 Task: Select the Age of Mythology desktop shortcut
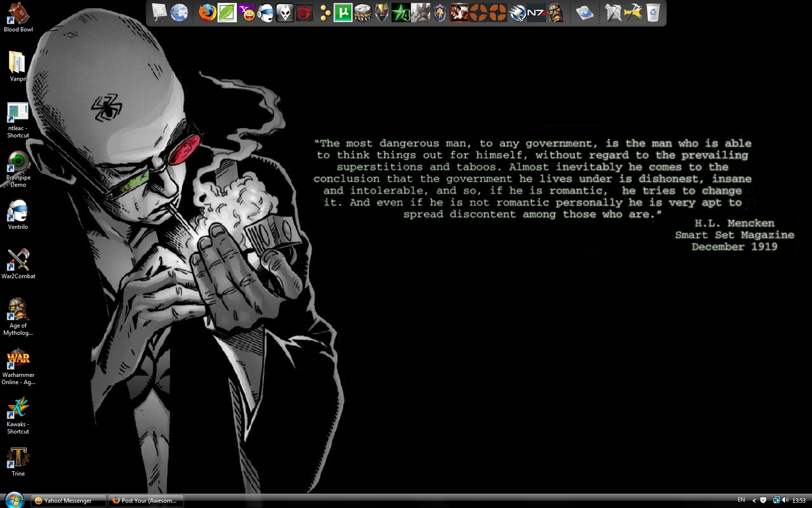18,317
